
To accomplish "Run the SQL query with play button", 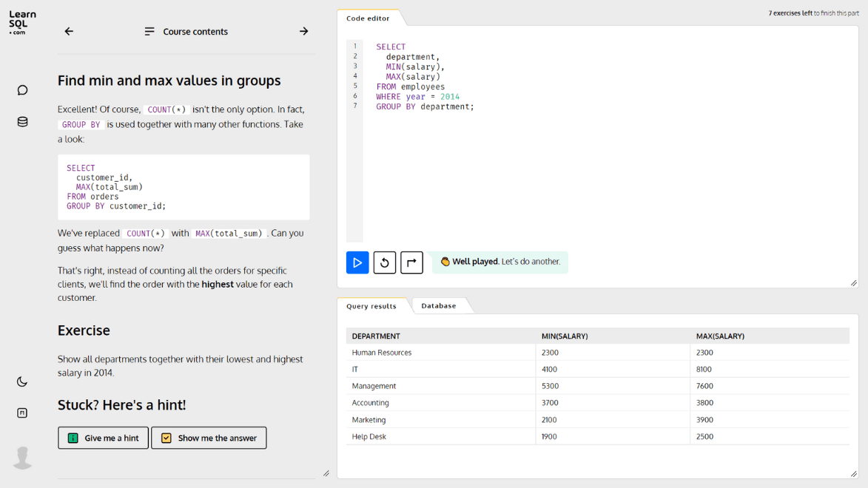I will click(357, 262).
